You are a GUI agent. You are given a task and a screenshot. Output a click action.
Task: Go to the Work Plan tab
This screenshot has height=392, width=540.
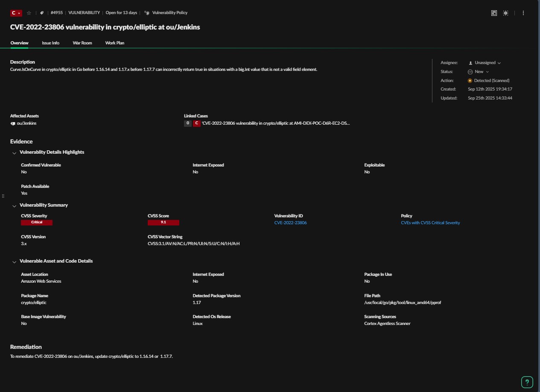point(115,43)
